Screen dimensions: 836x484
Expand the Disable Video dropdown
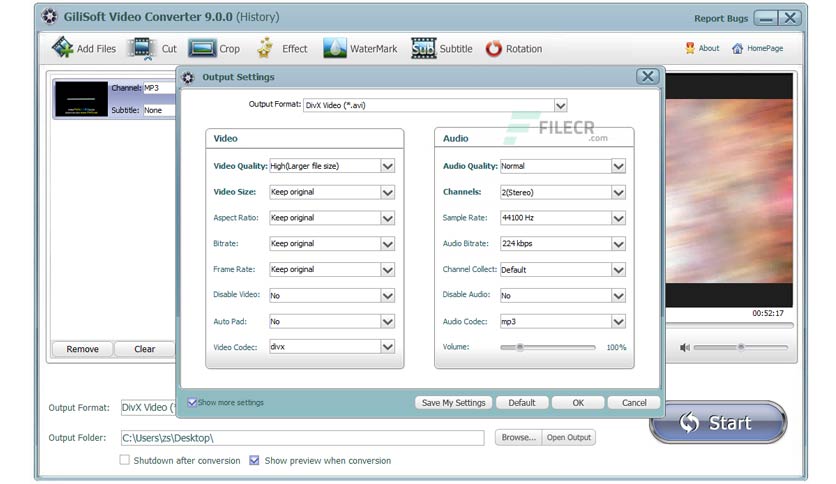tap(388, 296)
